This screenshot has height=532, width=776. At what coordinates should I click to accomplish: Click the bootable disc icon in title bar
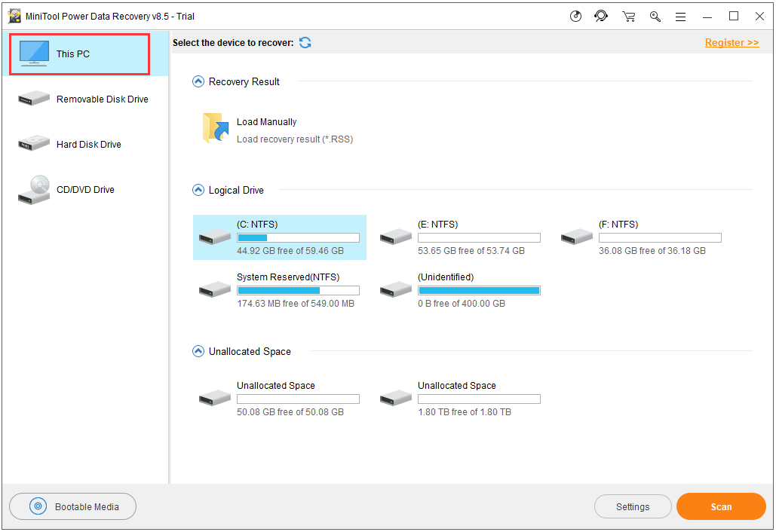[575, 17]
